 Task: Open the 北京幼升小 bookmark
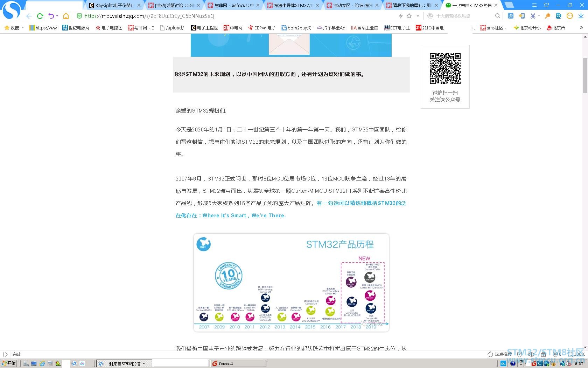tap(527, 28)
